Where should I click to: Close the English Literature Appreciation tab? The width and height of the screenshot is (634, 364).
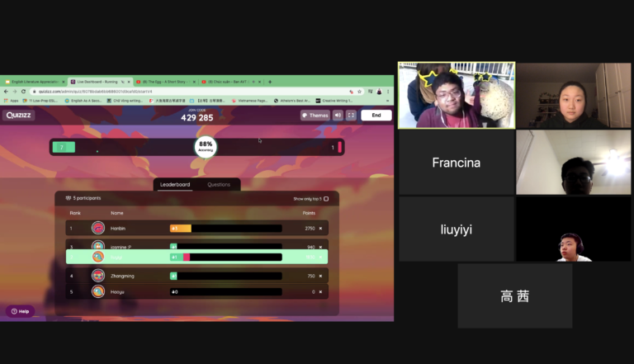[63, 82]
